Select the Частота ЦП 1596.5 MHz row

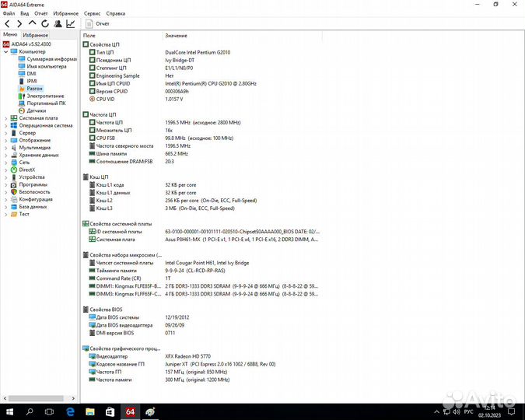(201, 123)
